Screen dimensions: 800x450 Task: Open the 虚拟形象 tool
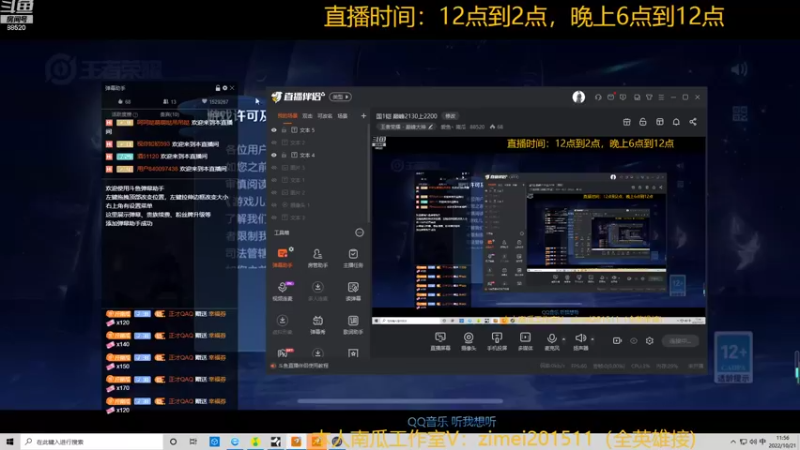[282, 324]
